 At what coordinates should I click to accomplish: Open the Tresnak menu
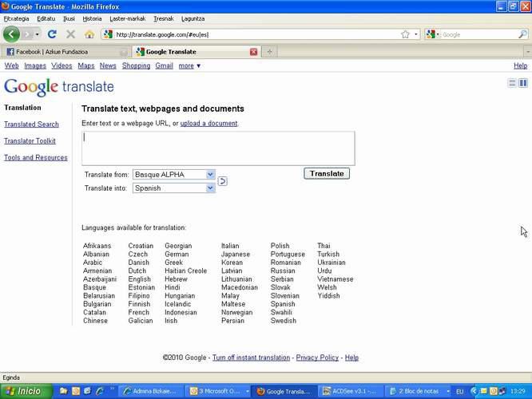pyautogui.click(x=164, y=18)
